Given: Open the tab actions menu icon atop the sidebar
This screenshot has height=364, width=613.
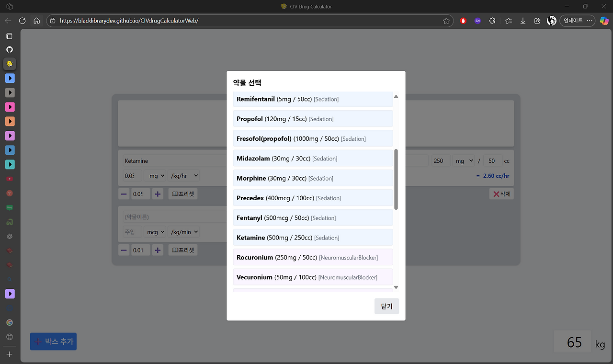Looking at the screenshot, I should click(10, 36).
